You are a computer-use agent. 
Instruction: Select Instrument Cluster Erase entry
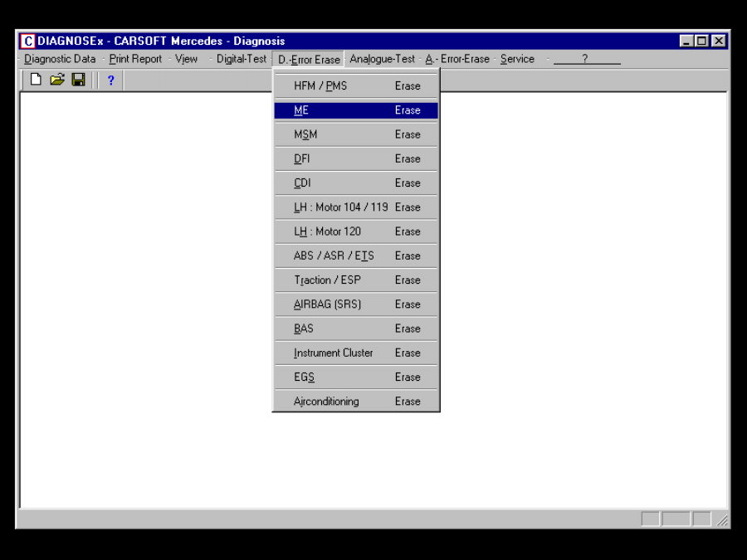356,353
